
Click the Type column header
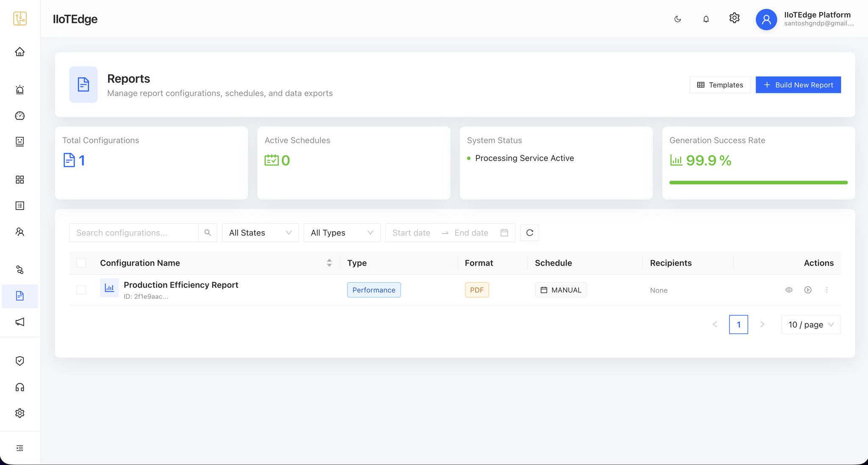357,263
